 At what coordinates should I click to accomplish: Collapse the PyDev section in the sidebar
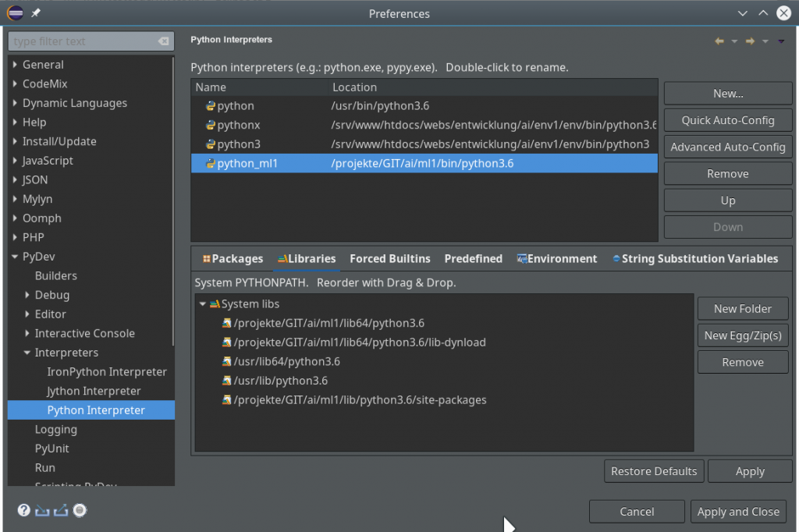[x=16, y=256]
